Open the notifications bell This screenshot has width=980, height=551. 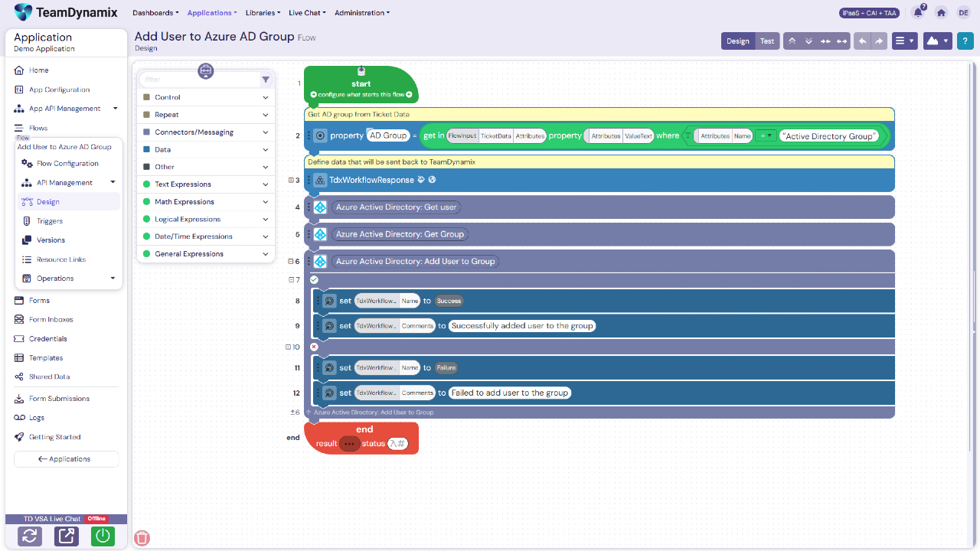tap(918, 12)
